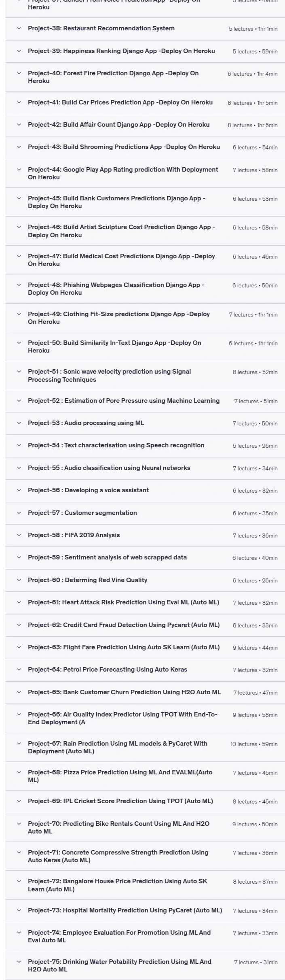Expand Project-38 Restaurant Recommendation System chevron

coord(19,28)
